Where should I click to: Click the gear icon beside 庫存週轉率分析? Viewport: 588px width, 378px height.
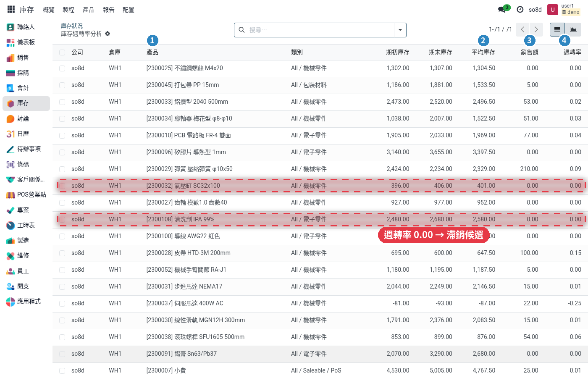coord(108,34)
